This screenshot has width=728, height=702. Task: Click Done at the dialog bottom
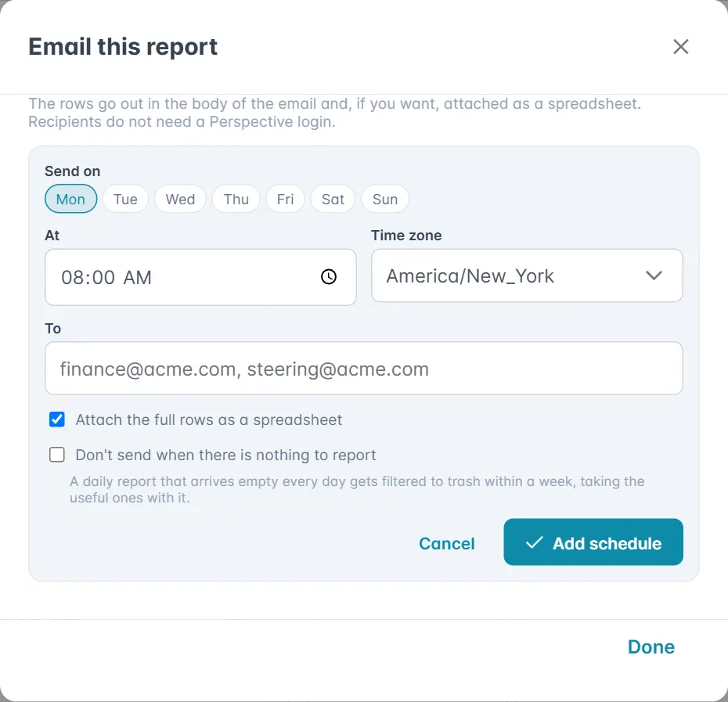(651, 646)
